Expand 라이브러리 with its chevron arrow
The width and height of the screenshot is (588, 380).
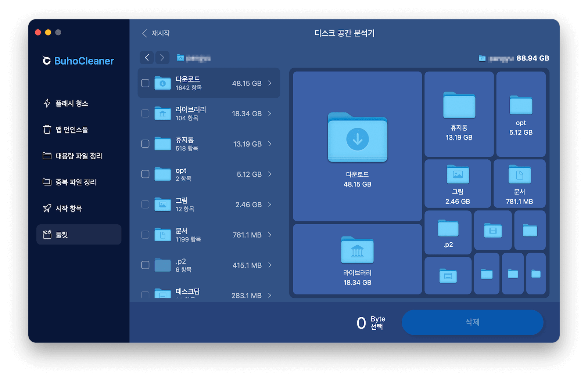(270, 113)
